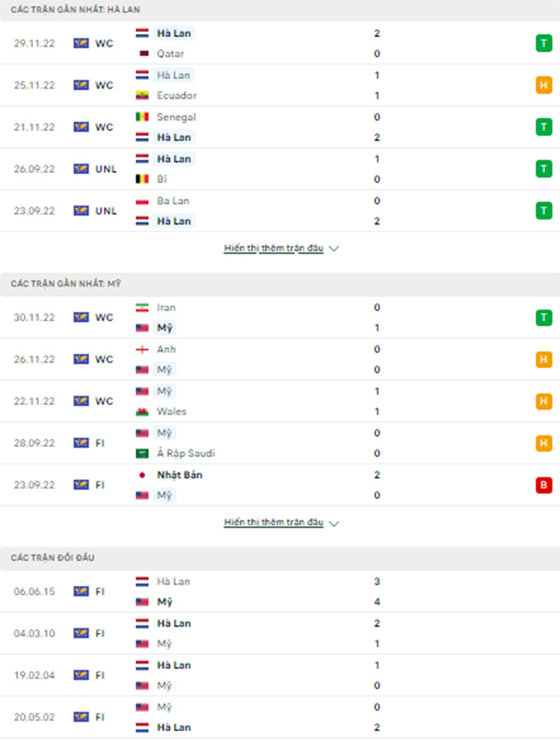Click the WC competition icon on 29.11.22 row
The height and width of the screenshot is (741, 560).
pyautogui.click(x=81, y=44)
